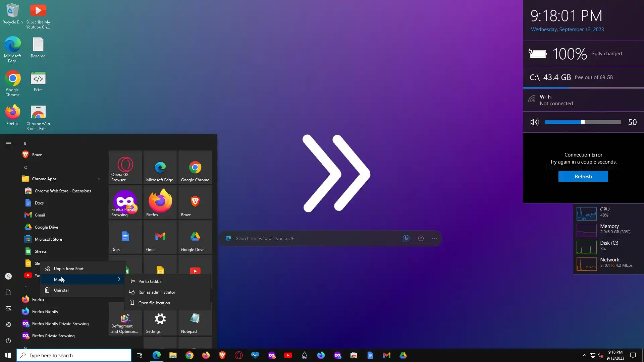The height and width of the screenshot is (362, 644).
Task: Select Pin to taskbar menu entry
Action: click(151, 282)
